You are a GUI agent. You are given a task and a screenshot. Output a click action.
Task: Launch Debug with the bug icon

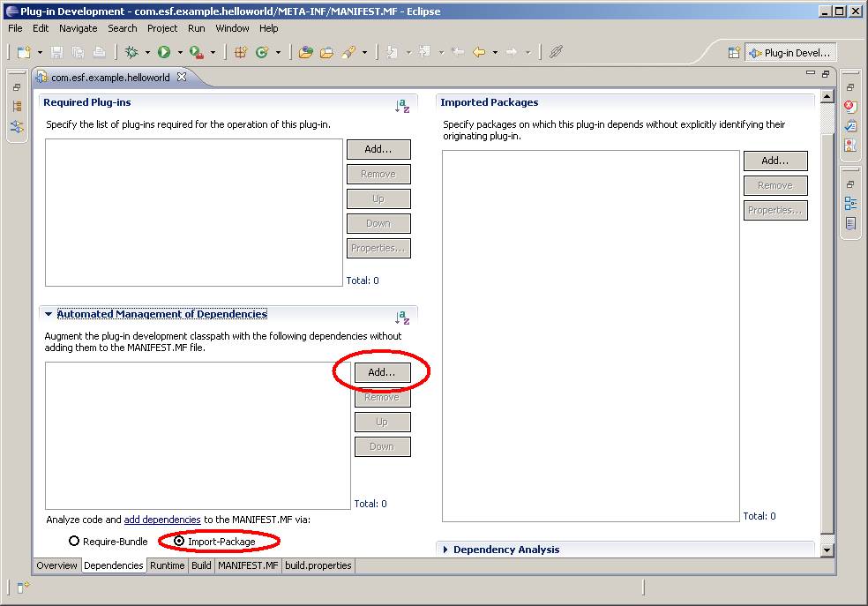coord(131,52)
